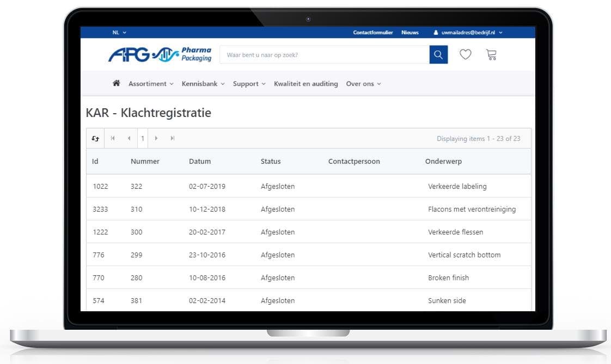
Task: Open the shopping cart icon
Action: (491, 55)
